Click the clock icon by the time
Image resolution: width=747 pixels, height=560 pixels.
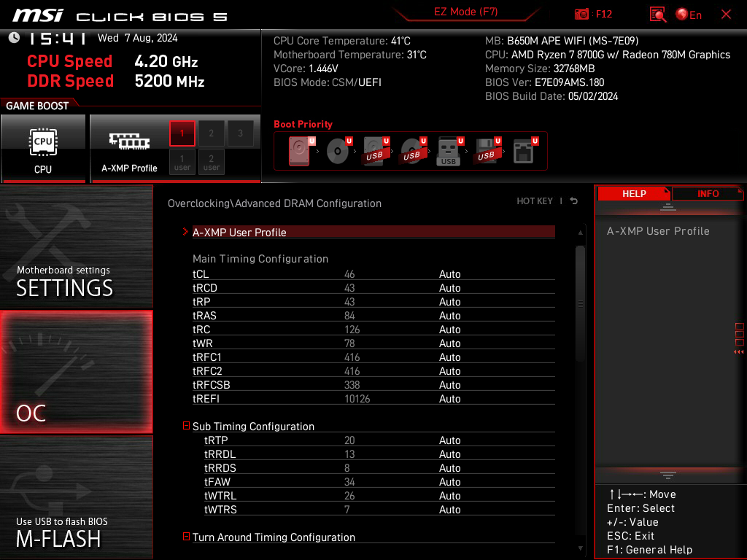[x=14, y=38]
